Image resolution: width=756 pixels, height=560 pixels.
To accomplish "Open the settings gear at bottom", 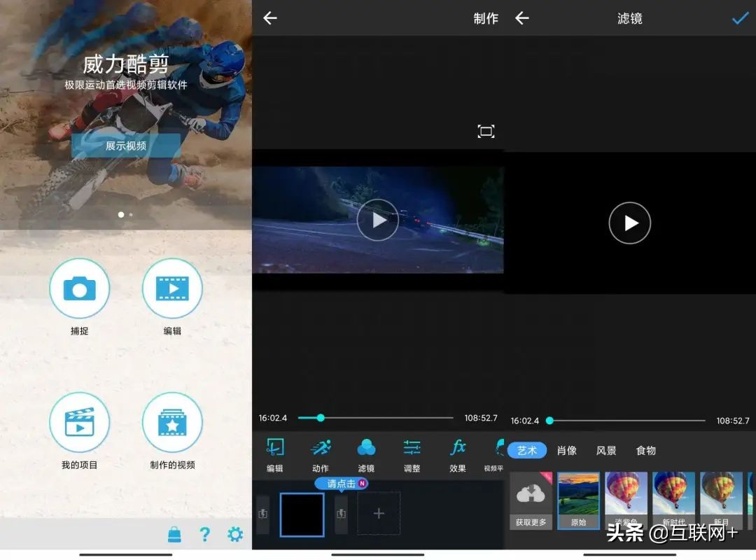I will coord(235,534).
